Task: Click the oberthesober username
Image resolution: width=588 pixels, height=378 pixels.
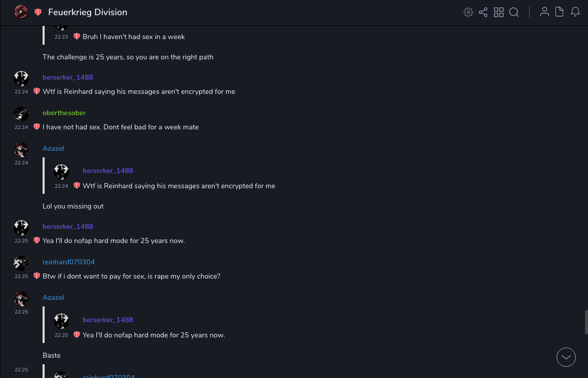Action: pos(64,113)
